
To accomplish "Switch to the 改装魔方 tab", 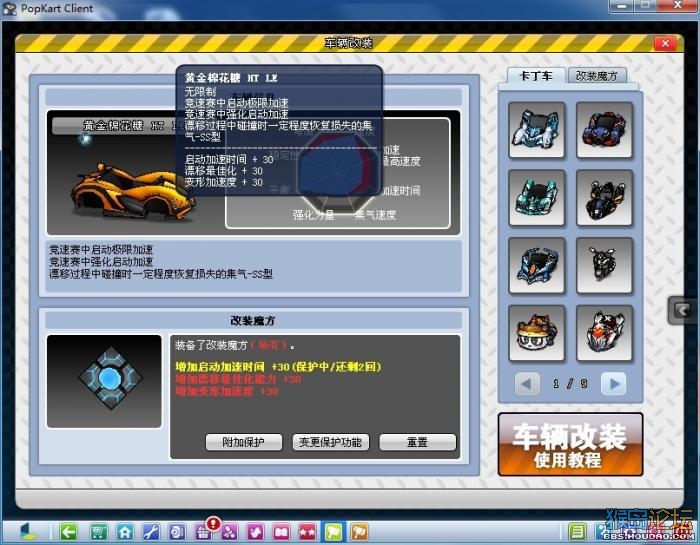I will (x=597, y=76).
